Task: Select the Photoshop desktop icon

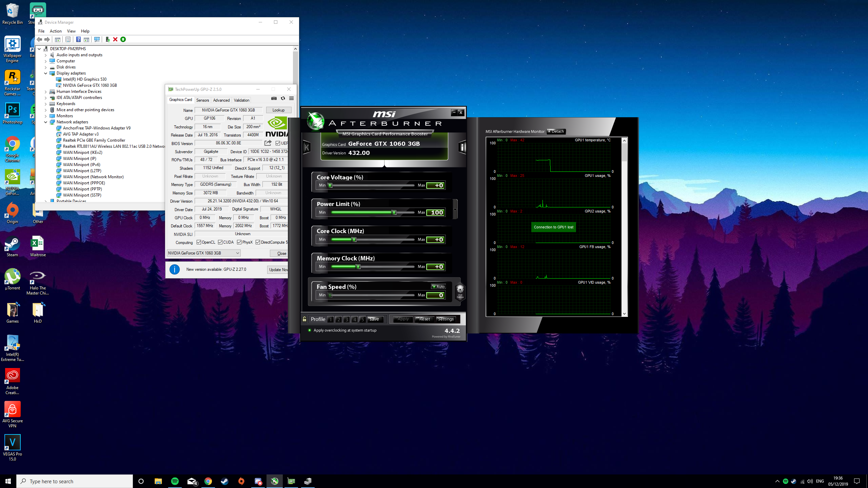Action: tap(13, 114)
